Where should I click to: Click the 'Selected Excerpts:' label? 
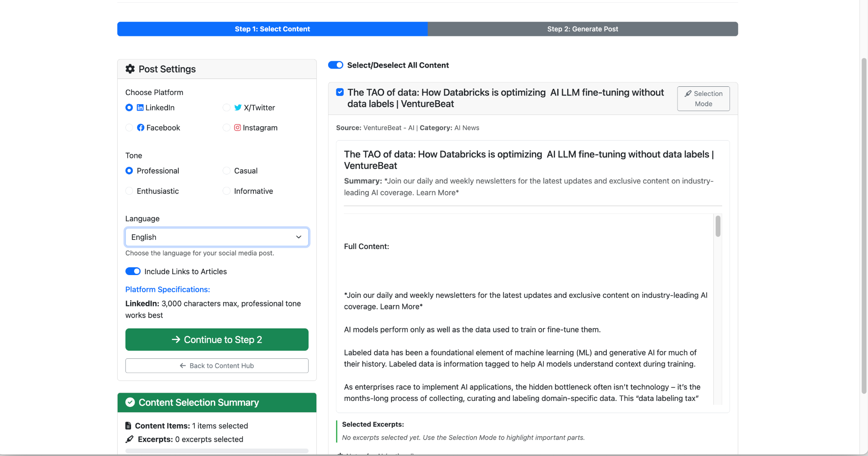[373, 424]
